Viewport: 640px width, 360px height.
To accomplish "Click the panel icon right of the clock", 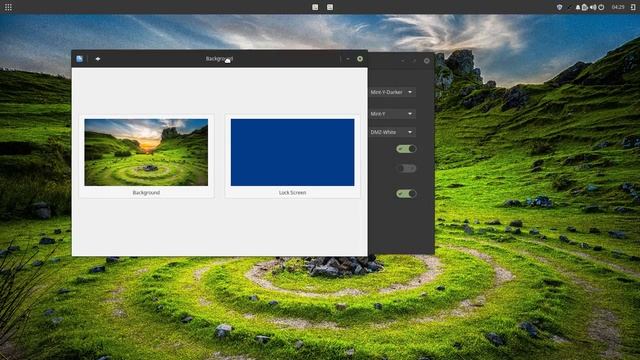I will (x=633, y=7).
